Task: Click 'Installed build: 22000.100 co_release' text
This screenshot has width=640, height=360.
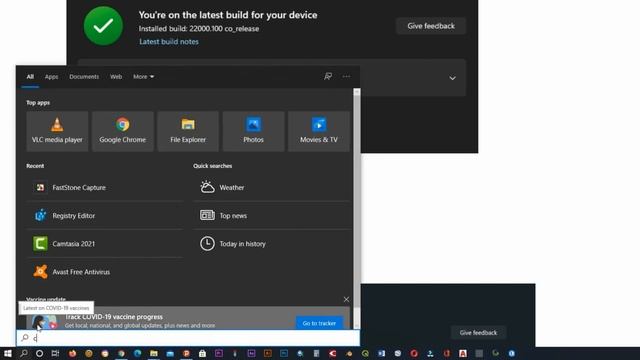Action: 199,29
